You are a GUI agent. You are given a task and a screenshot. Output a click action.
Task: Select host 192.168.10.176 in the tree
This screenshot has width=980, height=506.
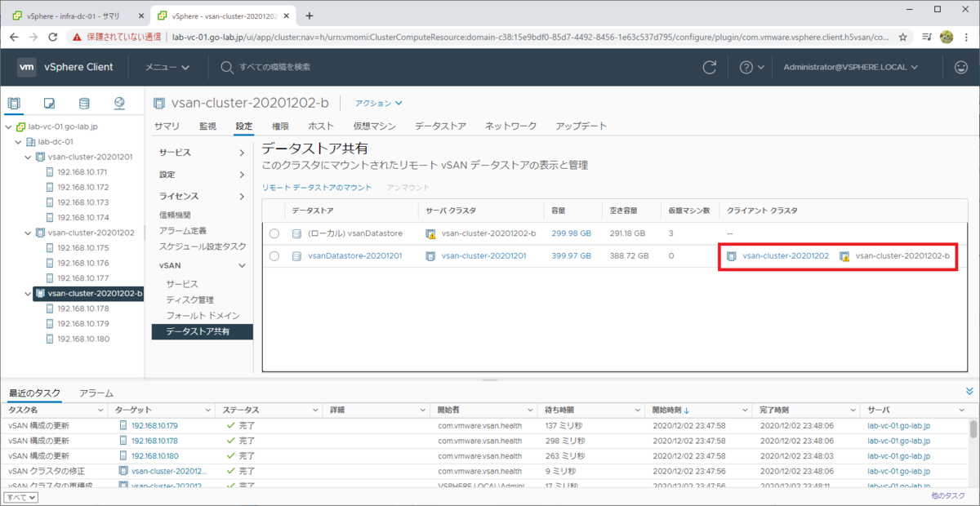(x=82, y=263)
